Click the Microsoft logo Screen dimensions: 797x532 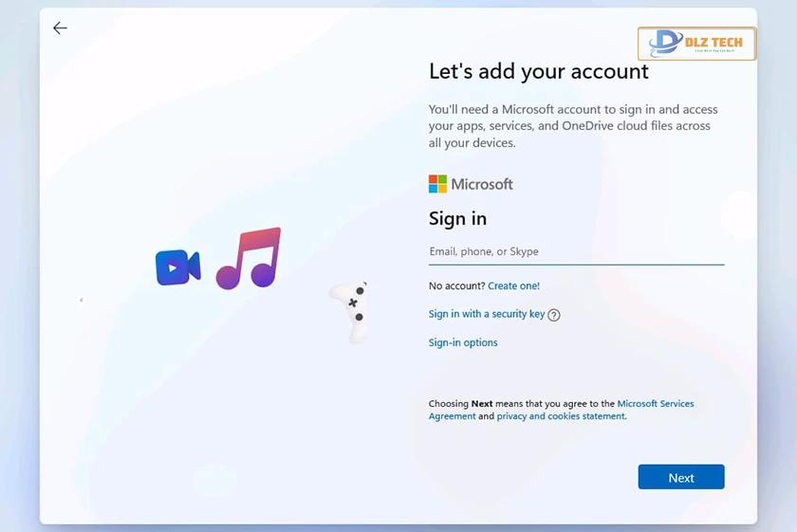click(471, 184)
